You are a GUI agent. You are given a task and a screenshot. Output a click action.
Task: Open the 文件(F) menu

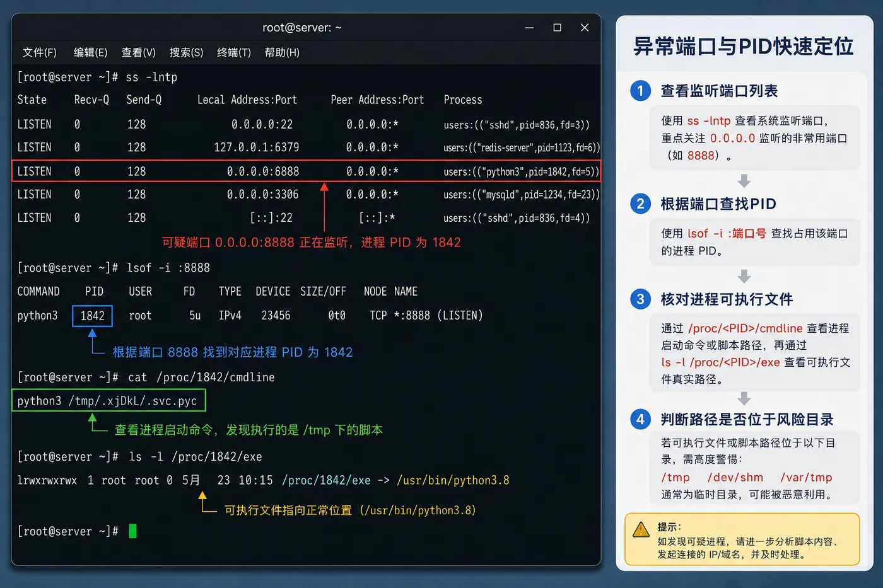point(40,52)
